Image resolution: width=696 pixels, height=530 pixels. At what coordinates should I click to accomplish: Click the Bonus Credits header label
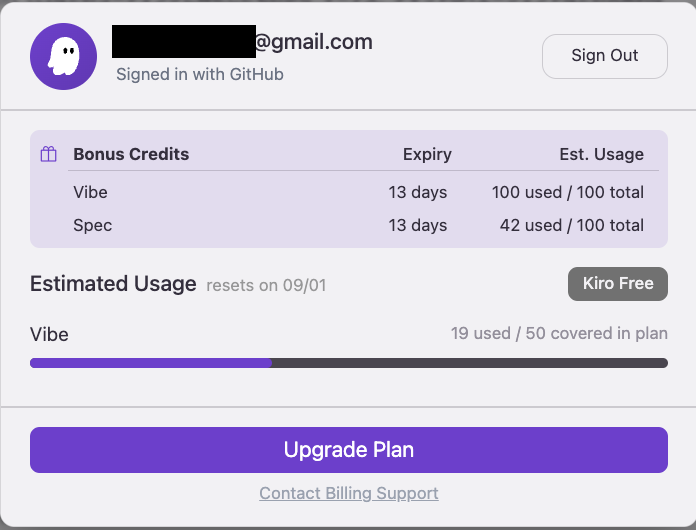pos(131,154)
